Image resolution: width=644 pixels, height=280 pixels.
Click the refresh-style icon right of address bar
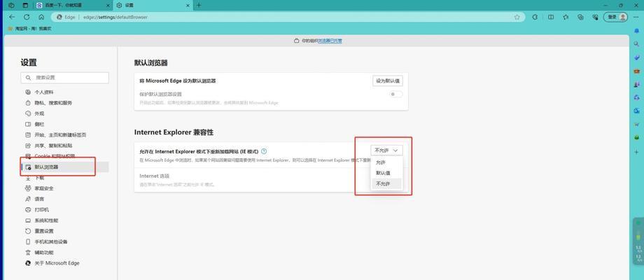coord(535,17)
